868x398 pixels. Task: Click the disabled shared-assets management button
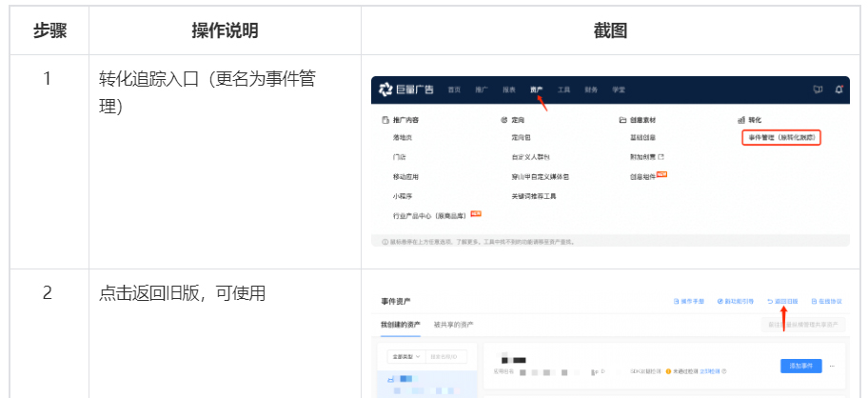tap(803, 325)
